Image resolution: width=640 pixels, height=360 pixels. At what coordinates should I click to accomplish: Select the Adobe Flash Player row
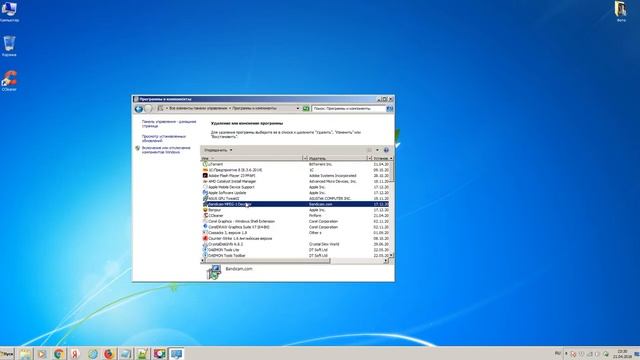coord(296,176)
